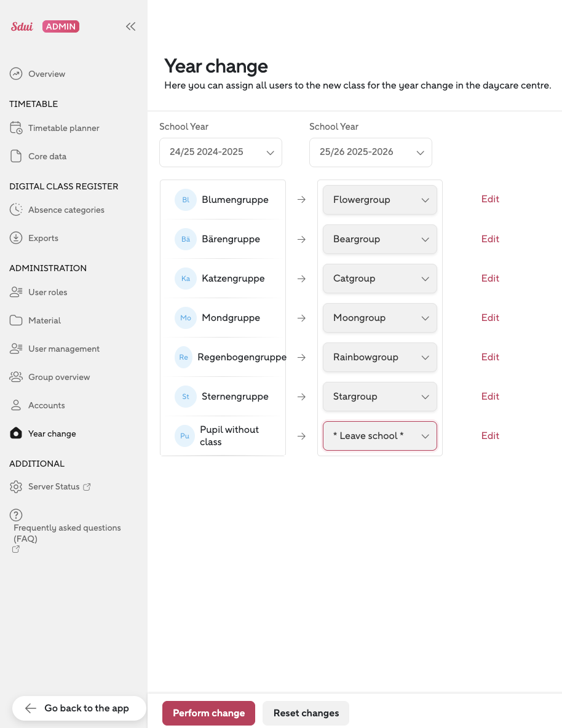
Task: Click the Server Status gear icon
Action: click(x=16, y=486)
